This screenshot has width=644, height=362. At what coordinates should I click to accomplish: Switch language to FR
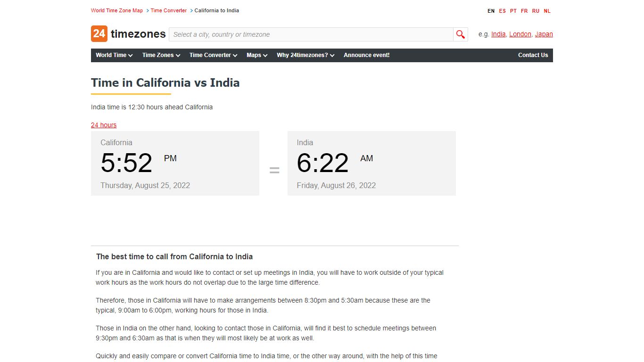click(x=524, y=11)
